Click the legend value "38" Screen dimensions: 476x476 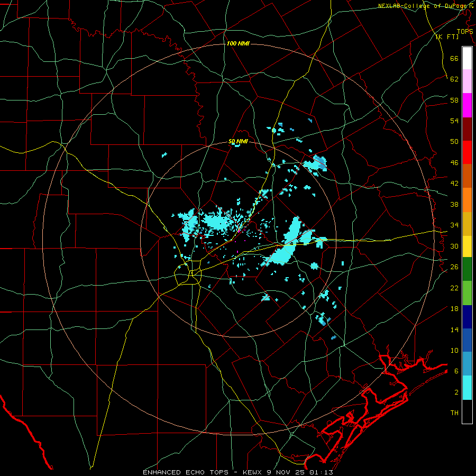click(x=454, y=204)
